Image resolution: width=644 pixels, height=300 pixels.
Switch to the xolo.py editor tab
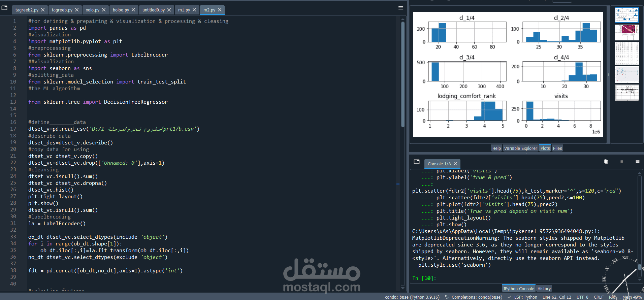coord(92,10)
